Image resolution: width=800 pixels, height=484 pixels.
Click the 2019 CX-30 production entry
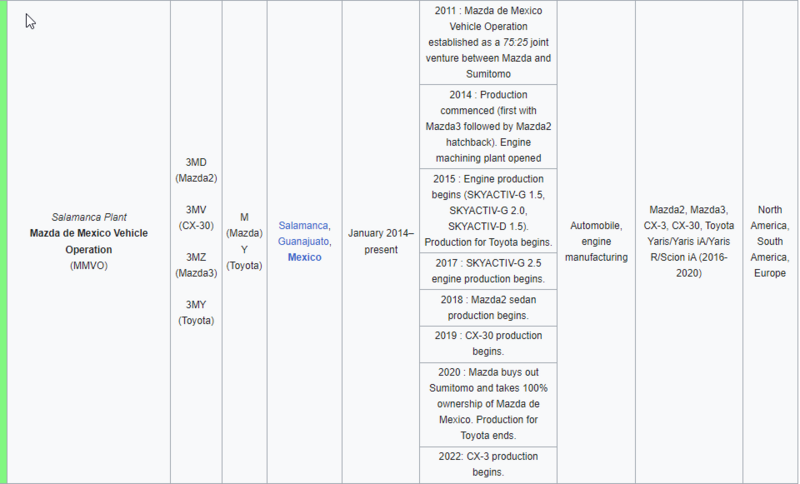coord(487,344)
